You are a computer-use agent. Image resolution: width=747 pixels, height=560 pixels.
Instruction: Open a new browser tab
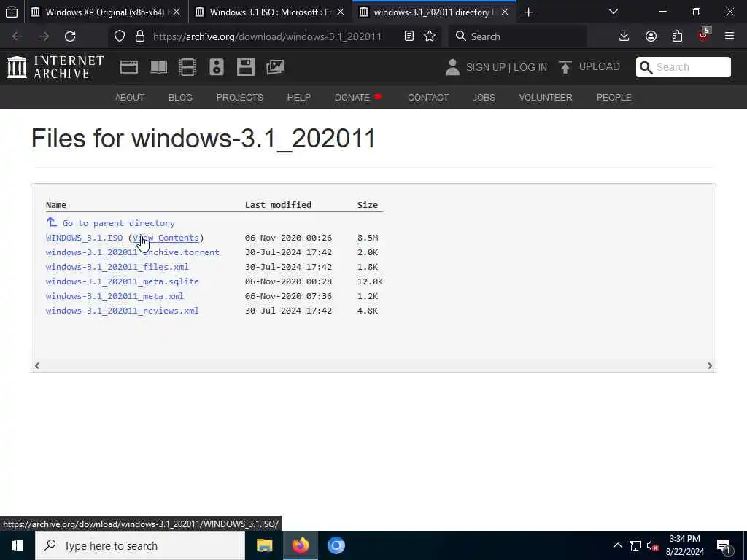coord(528,12)
